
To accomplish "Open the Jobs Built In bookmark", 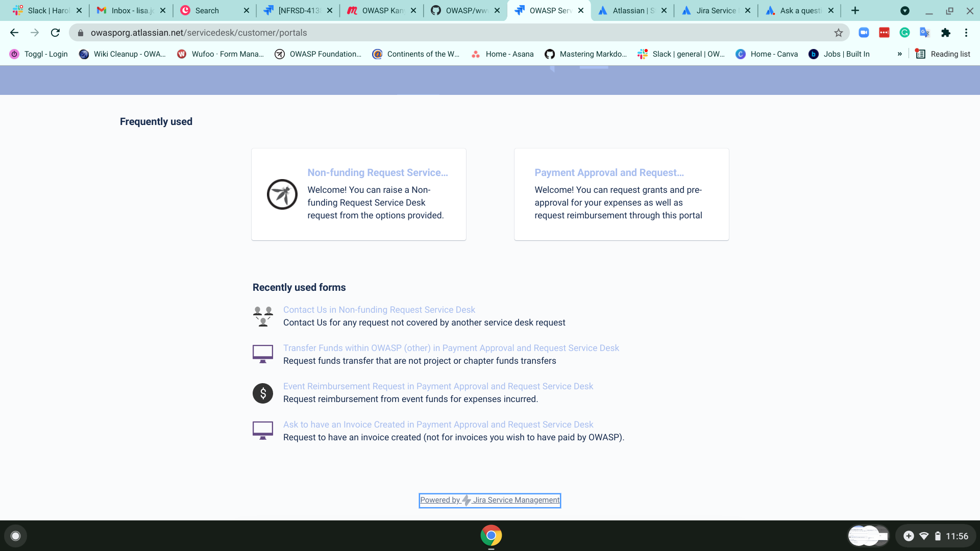I will click(840, 54).
